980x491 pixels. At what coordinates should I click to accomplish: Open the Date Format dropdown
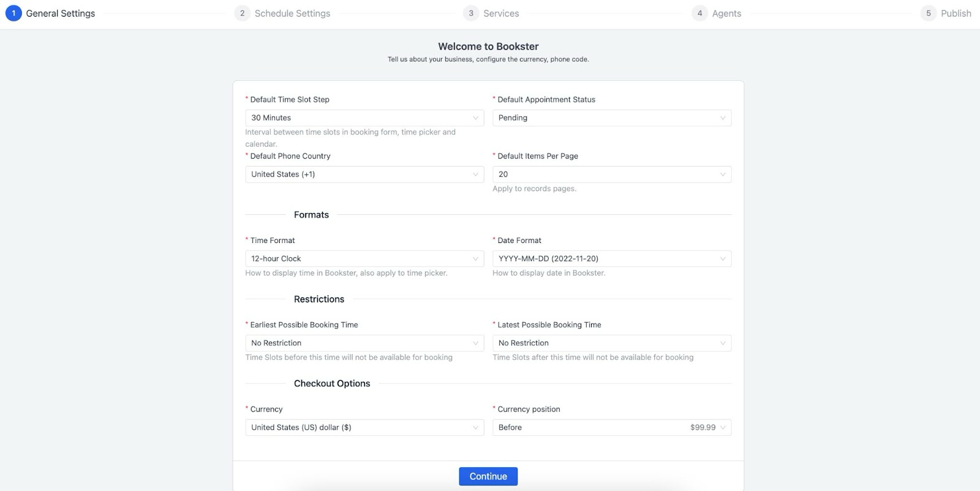612,258
